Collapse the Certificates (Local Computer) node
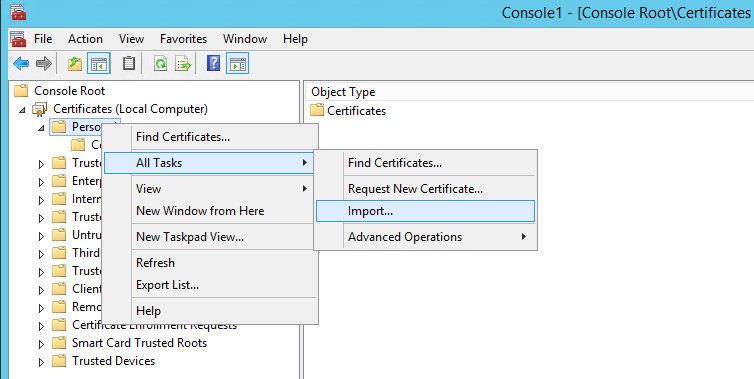Viewport: 754px width, 379px height. [x=22, y=110]
